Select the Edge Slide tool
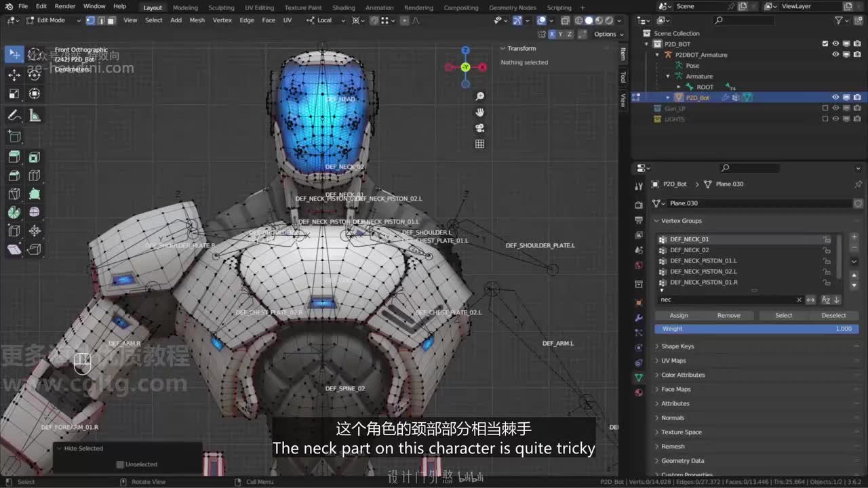The width and height of the screenshot is (868, 488). (14, 231)
